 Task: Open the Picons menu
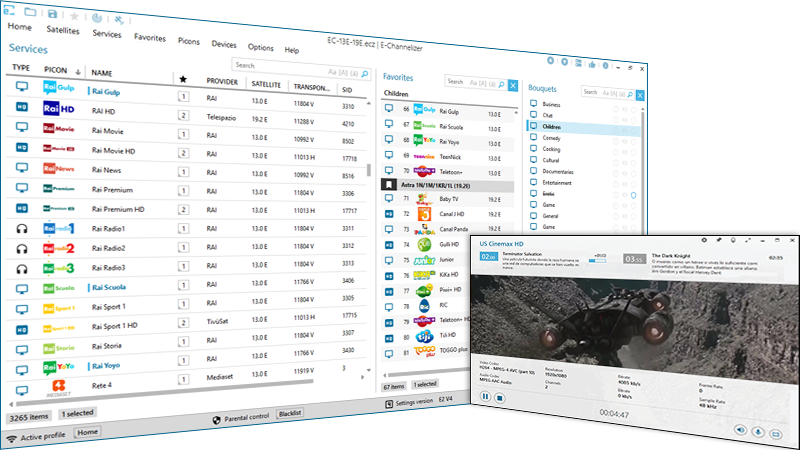[189, 41]
